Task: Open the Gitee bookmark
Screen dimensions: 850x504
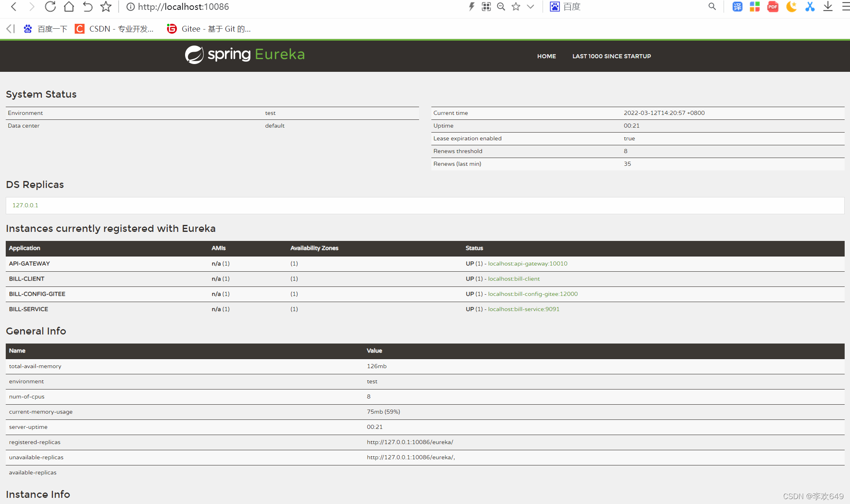Action: pos(209,29)
